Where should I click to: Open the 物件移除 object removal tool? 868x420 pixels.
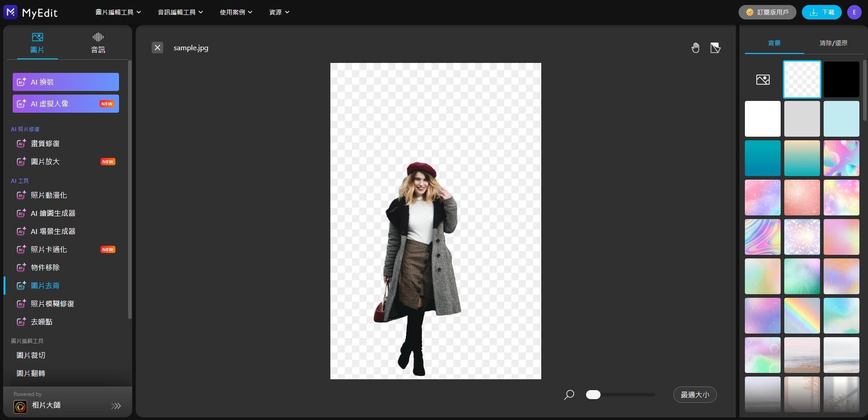coord(45,267)
